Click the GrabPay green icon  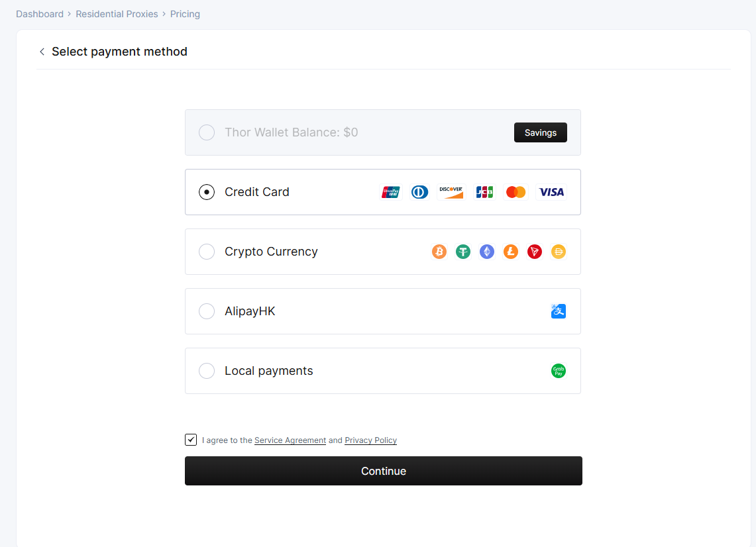point(559,371)
